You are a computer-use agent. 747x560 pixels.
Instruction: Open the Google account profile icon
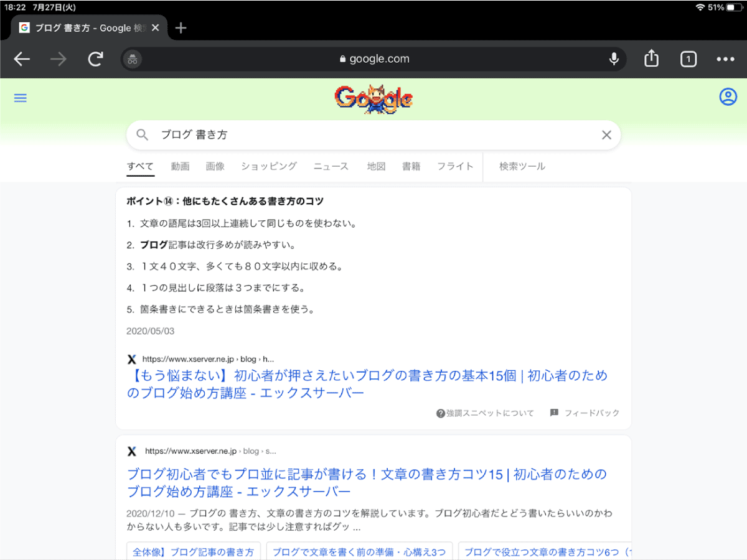click(728, 97)
